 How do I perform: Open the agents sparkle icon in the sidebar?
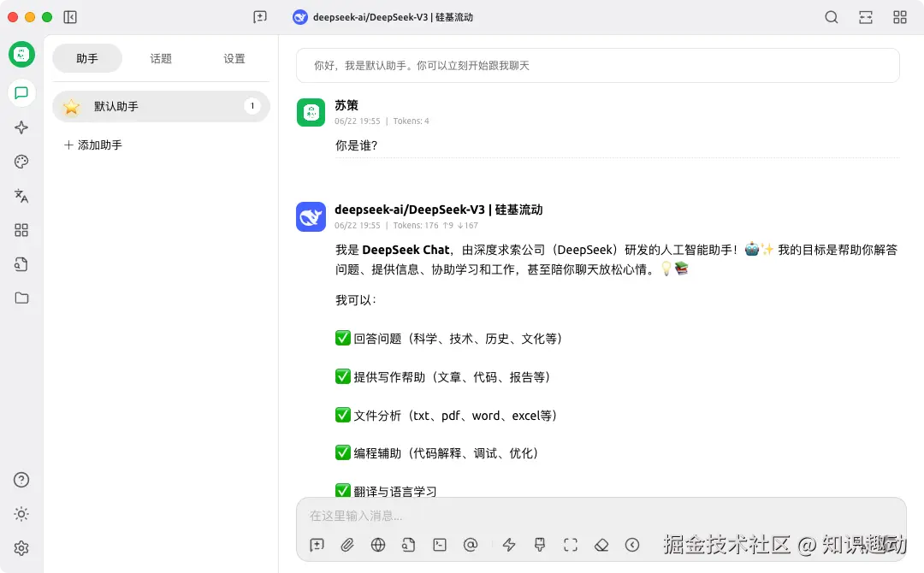(21, 127)
